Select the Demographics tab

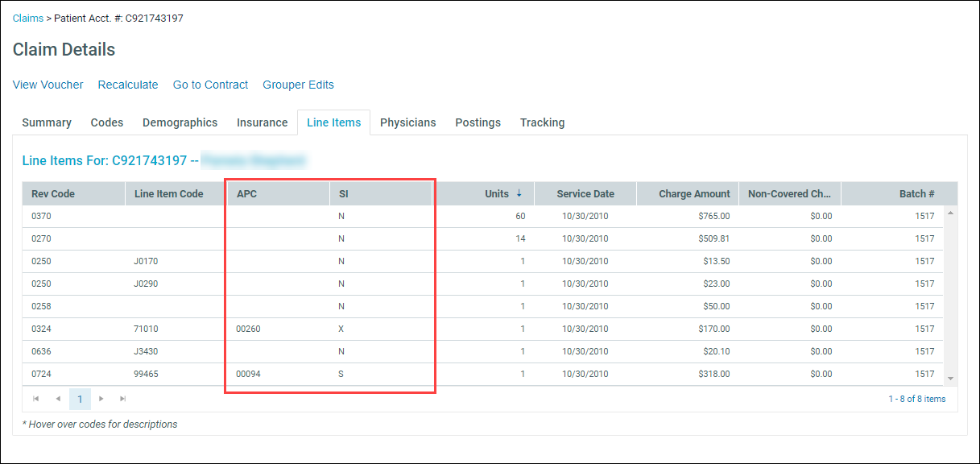[180, 122]
